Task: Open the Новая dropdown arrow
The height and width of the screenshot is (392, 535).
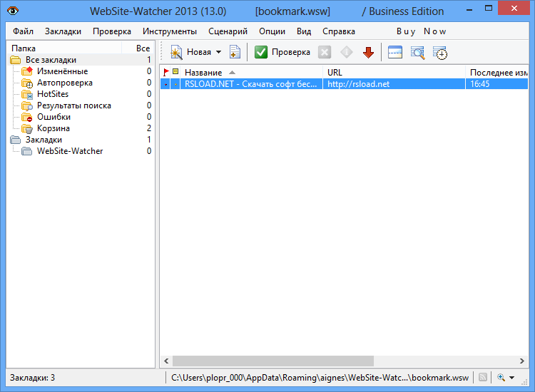Action: 218,52
